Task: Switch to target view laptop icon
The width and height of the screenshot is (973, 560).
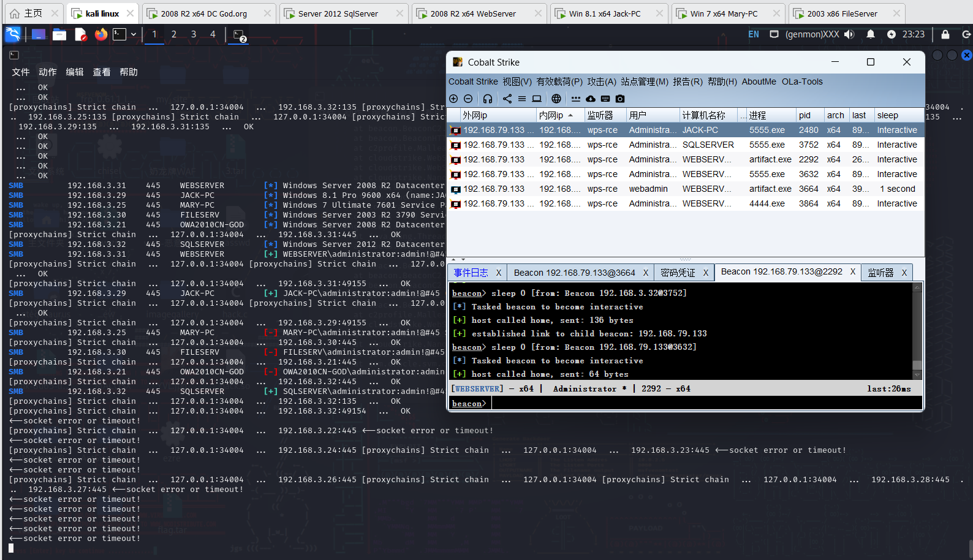Action: (537, 99)
